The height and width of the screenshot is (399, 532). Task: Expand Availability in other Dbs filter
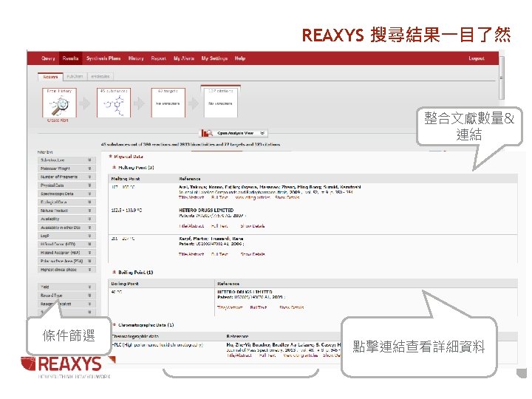[x=66, y=228]
